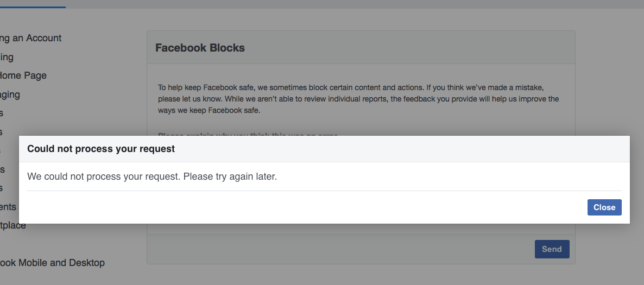Click the grey bar at the page top
This screenshot has height=285, width=644.
(353, 4)
